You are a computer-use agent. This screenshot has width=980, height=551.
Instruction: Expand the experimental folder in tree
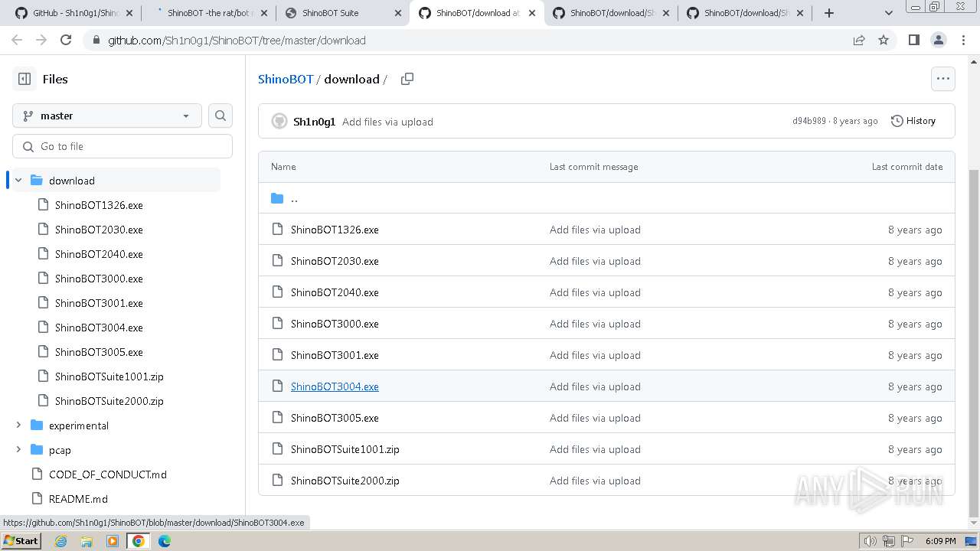click(x=18, y=425)
